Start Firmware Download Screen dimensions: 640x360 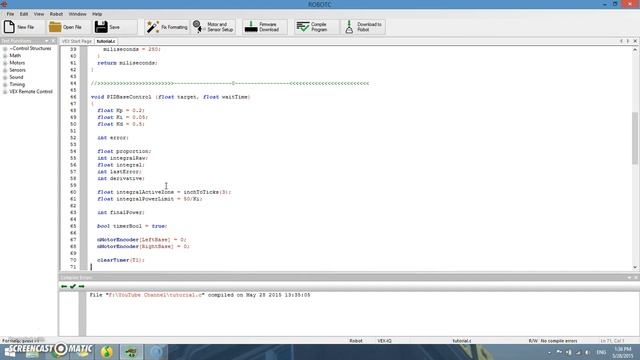click(264, 27)
